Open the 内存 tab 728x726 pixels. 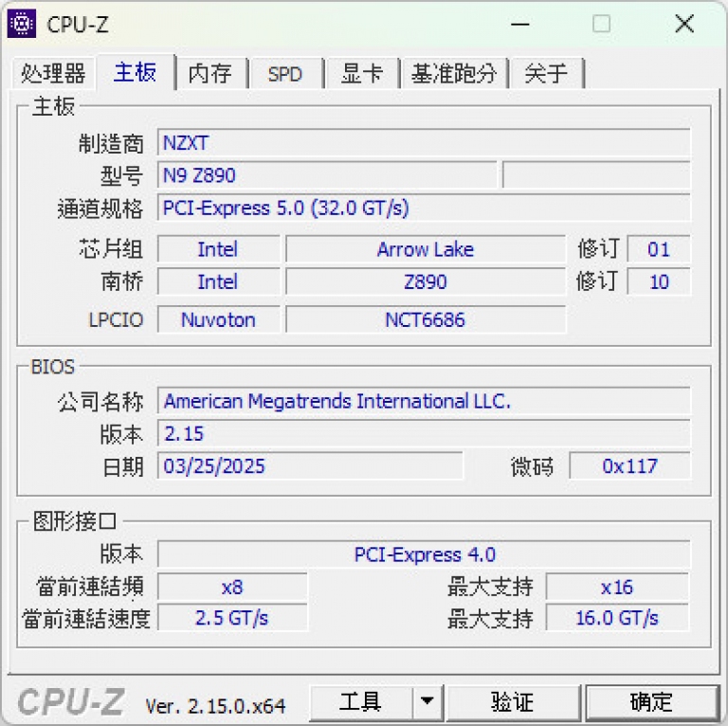[x=210, y=73]
